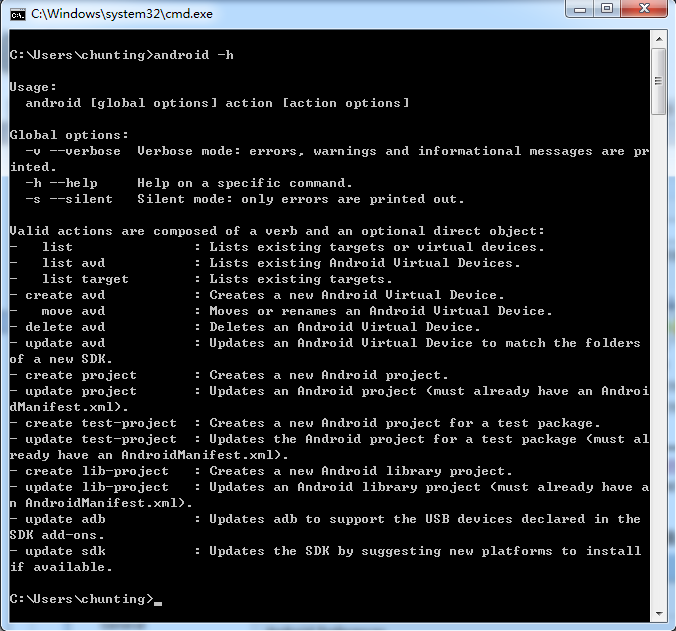Click the '-s --silent' option text
The width and height of the screenshot is (676, 631).
tap(69, 199)
